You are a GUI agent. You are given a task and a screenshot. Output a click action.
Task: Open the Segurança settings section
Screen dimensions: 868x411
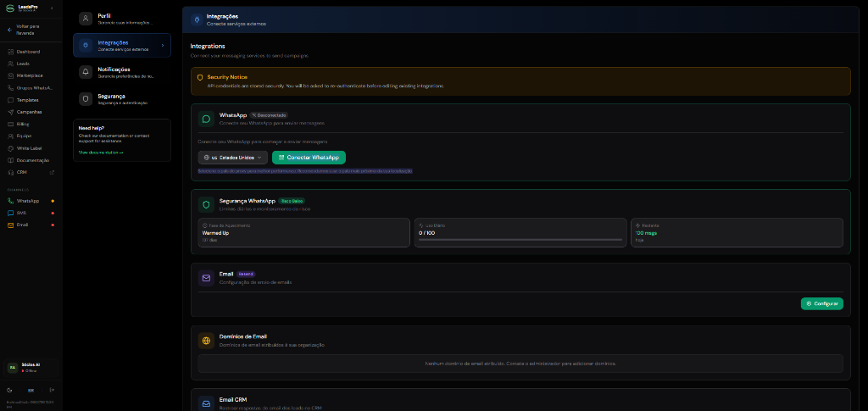tap(122, 98)
